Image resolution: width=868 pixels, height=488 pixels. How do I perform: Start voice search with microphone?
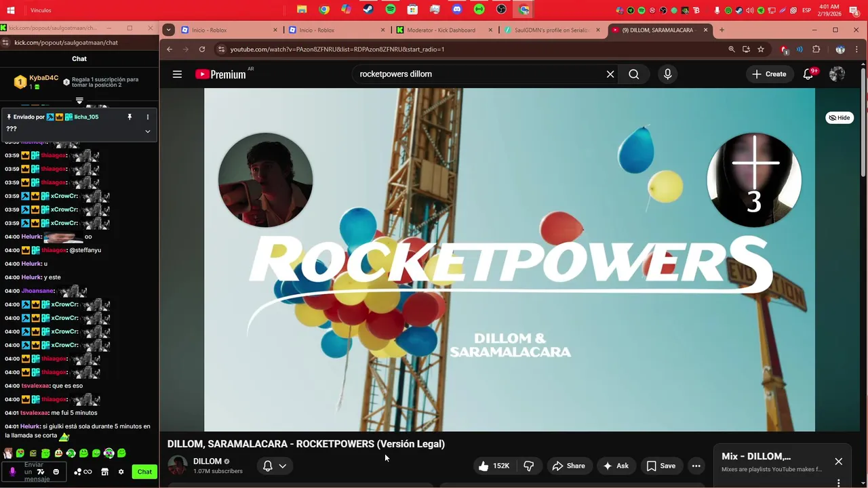click(668, 74)
